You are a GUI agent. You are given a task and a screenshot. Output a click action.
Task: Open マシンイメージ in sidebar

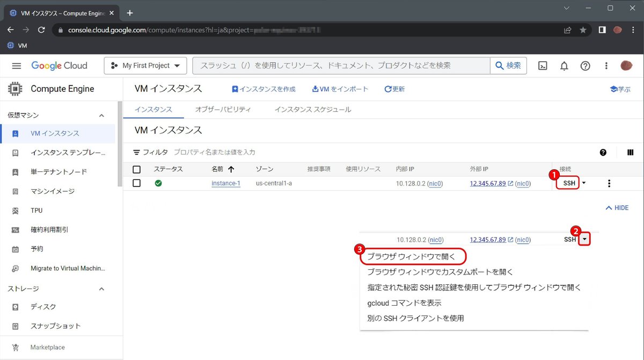[58, 191]
